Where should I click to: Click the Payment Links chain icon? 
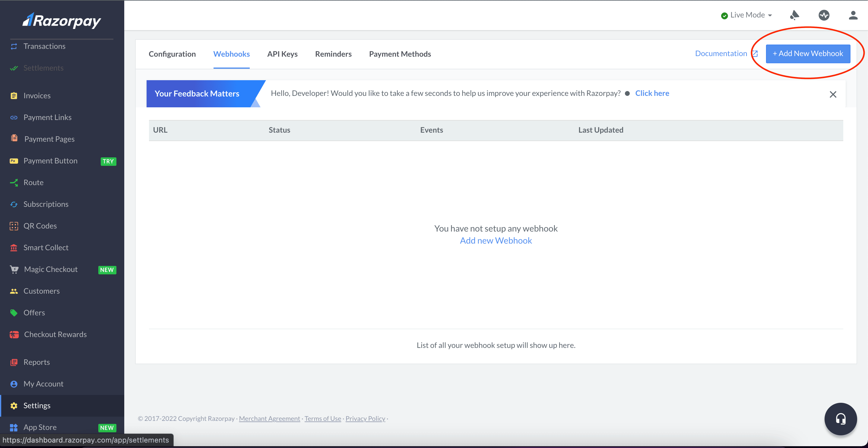(14, 118)
